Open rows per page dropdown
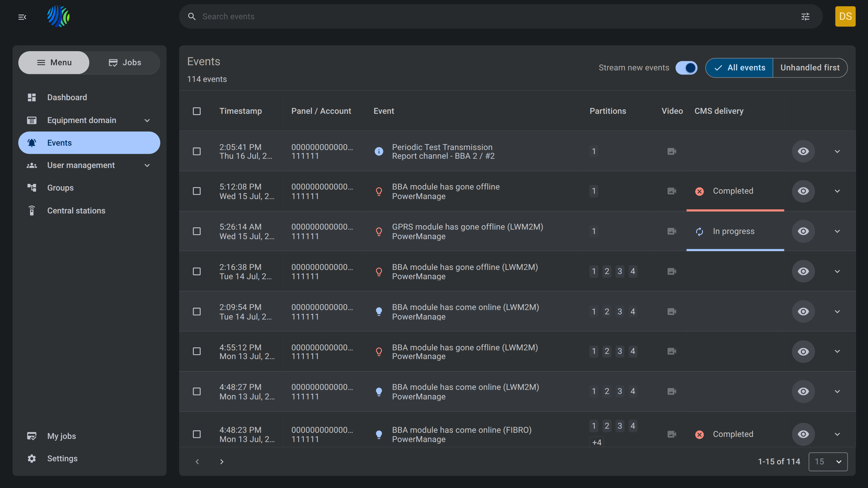The width and height of the screenshot is (868, 488). (x=828, y=461)
